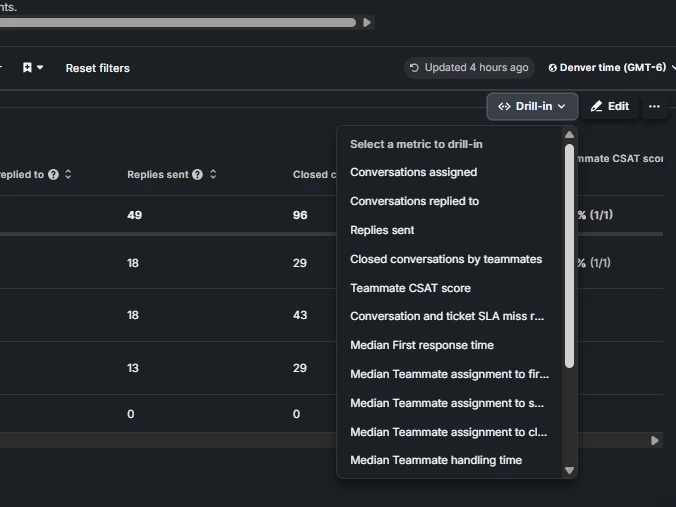Click the right arrow of the table's horizontal scrollbar
This screenshot has width=676, height=507.
[x=654, y=441]
